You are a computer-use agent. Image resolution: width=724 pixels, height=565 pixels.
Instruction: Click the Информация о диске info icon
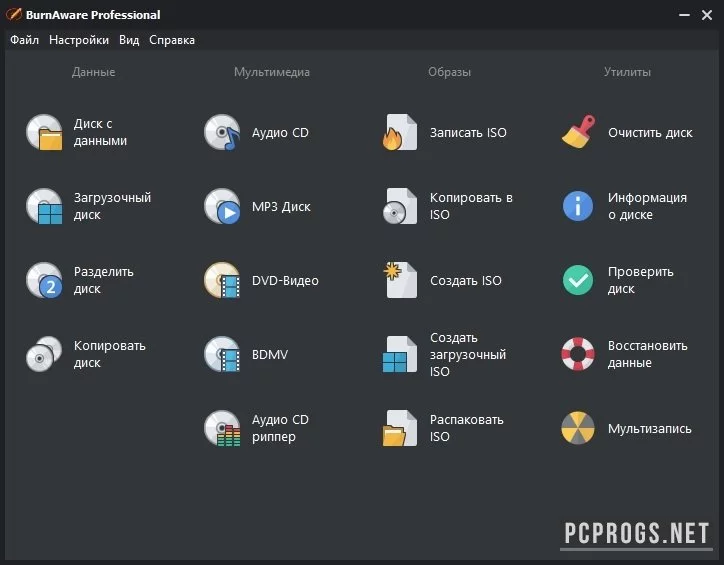coord(578,206)
